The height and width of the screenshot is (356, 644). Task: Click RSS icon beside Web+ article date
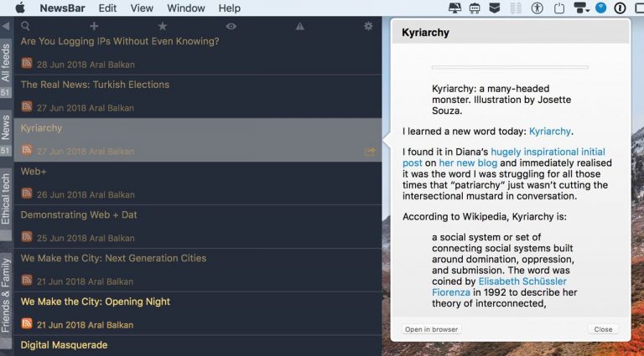27,193
